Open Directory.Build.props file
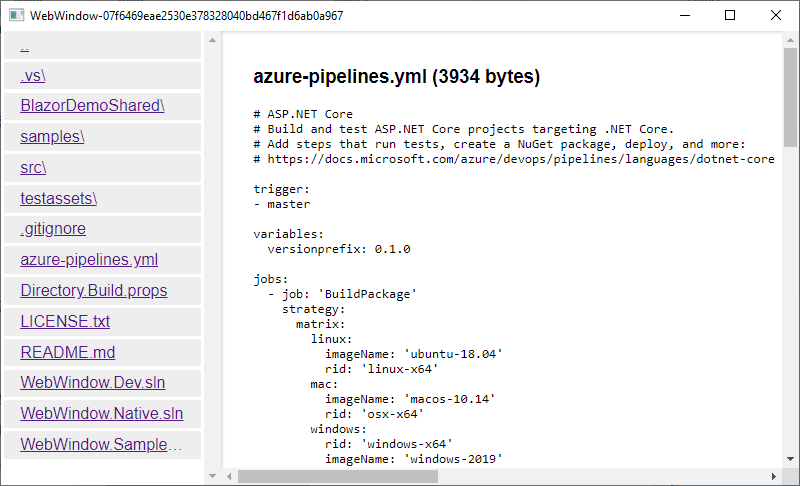 pos(94,291)
